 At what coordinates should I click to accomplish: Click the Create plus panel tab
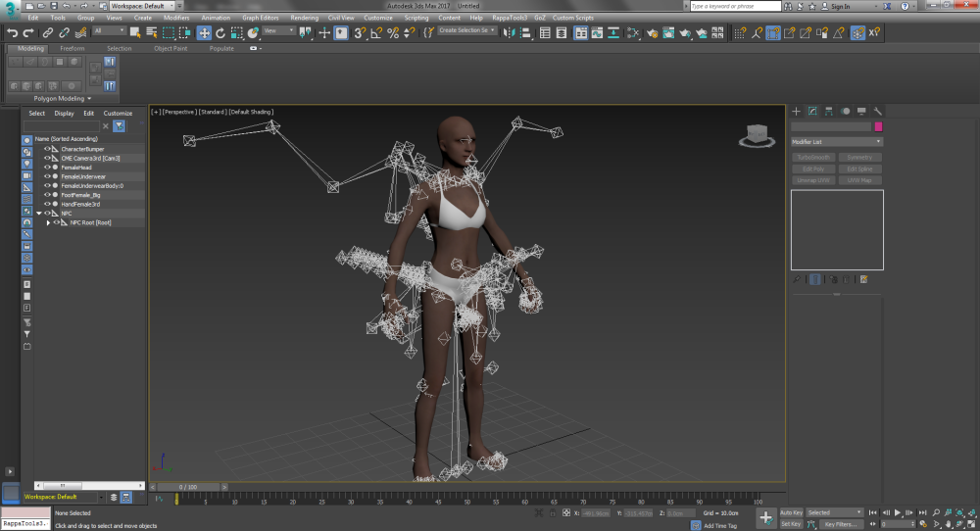pos(796,112)
